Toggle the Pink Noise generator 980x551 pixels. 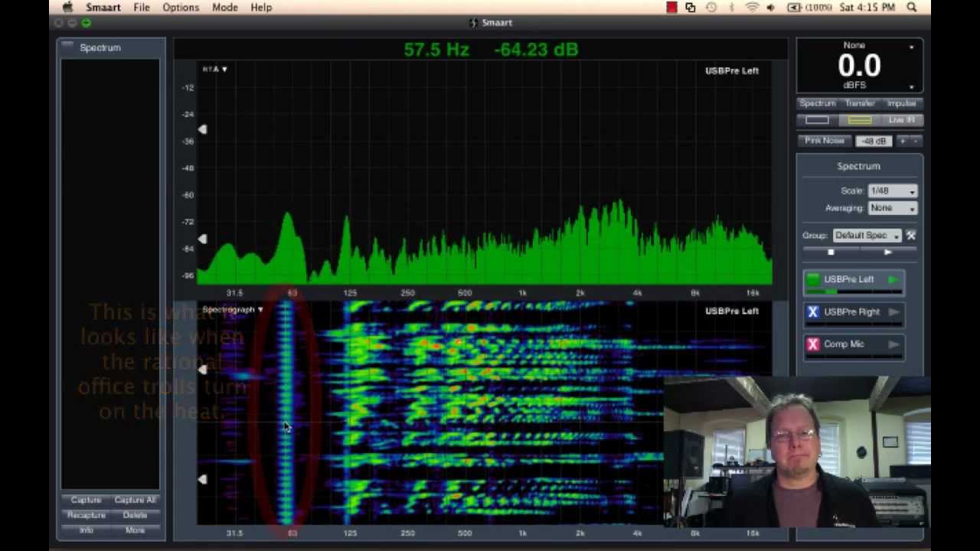coord(824,141)
